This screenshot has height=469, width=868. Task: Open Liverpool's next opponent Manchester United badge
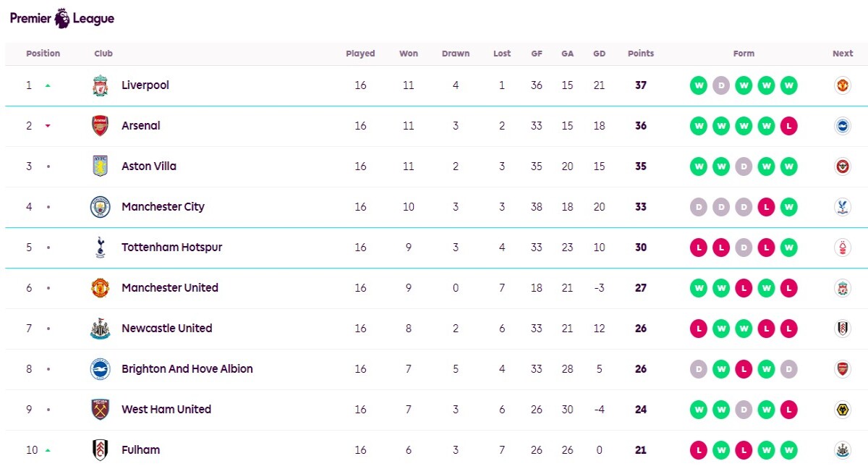pos(842,85)
